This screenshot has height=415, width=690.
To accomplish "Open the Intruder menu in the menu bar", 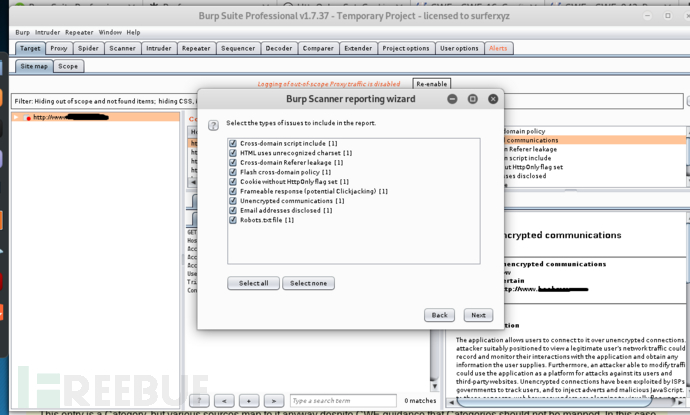I will click(x=48, y=33).
